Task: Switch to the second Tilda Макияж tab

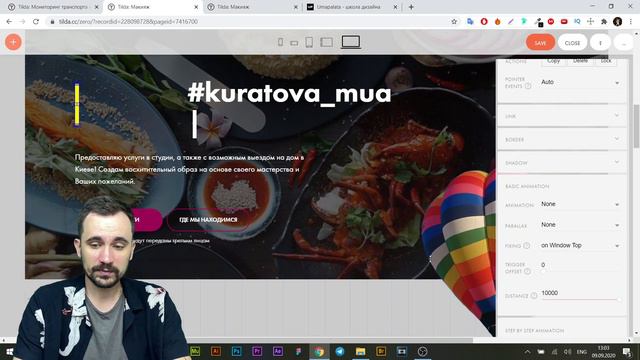Action: (x=153, y=7)
